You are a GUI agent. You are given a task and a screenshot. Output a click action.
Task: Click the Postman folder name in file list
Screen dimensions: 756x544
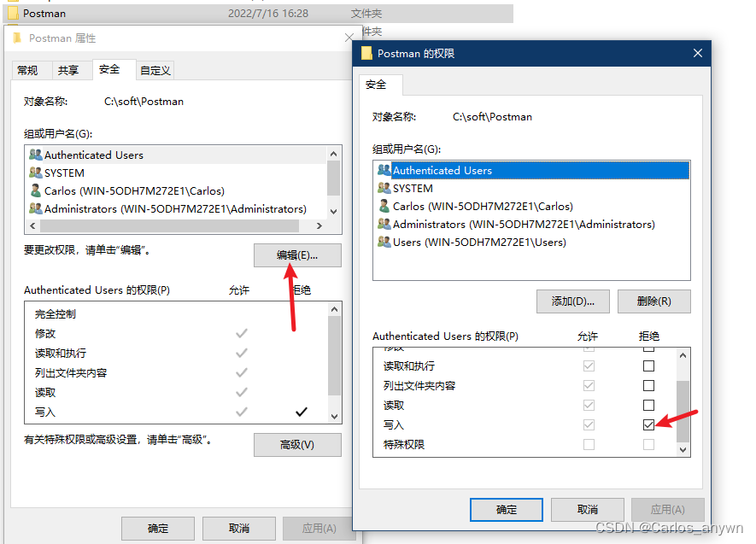tap(44, 13)
